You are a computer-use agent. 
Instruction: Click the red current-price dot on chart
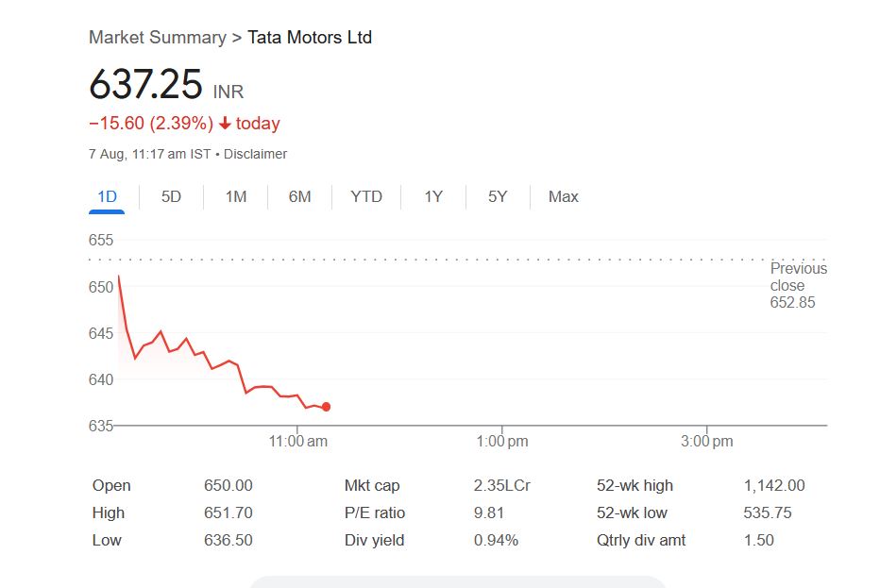click(326, 407)
